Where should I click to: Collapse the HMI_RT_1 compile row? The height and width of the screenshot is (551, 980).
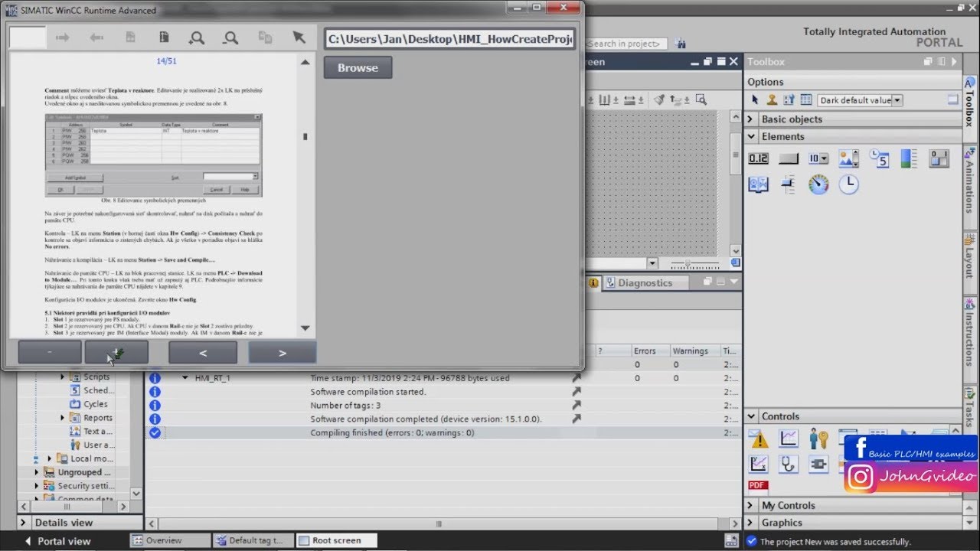(185, 378)
